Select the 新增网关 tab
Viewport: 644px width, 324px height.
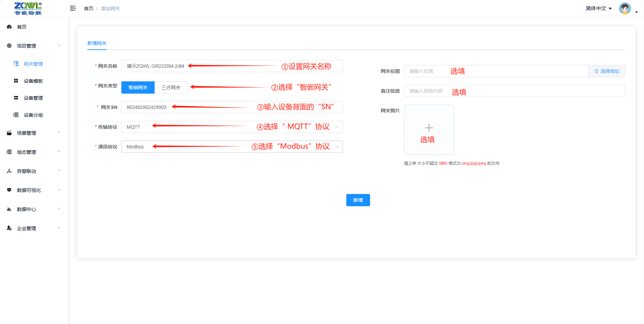point(97,43)
